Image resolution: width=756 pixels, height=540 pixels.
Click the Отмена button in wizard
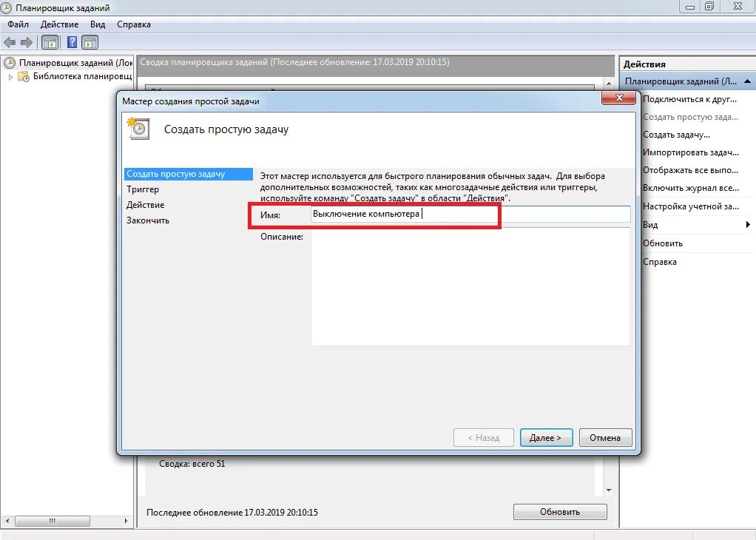point(605,438)
